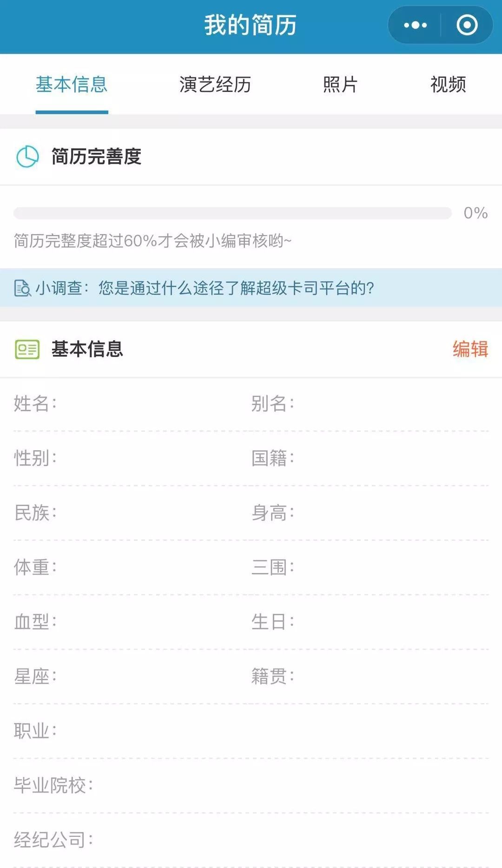Click the resume completeness progress bar
The width and height of the screenshot is (502, 868).
point(232,213)
